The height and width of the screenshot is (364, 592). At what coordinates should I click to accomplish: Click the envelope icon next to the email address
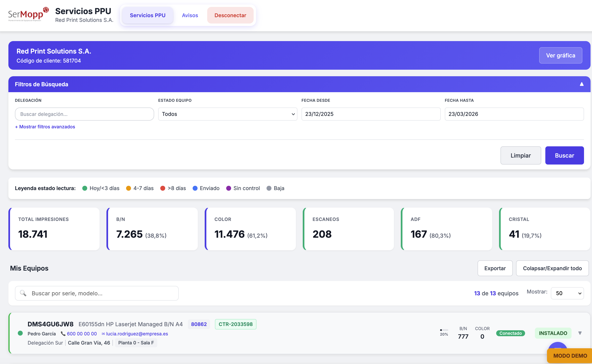(103, 334)
